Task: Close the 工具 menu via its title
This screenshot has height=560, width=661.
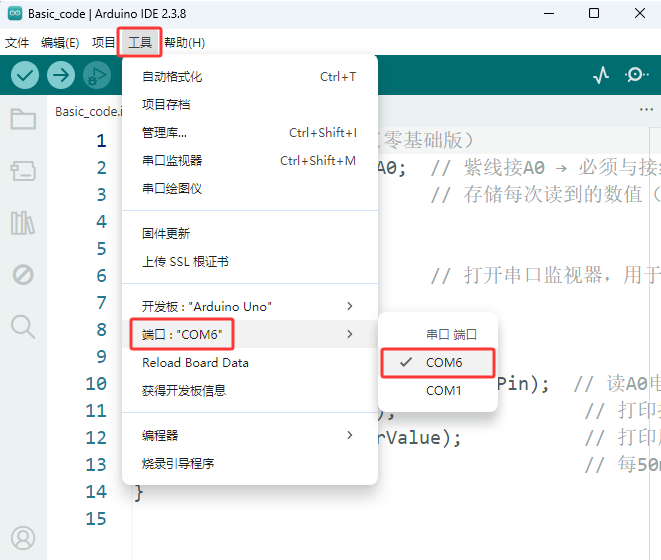Action: [140, 43]
